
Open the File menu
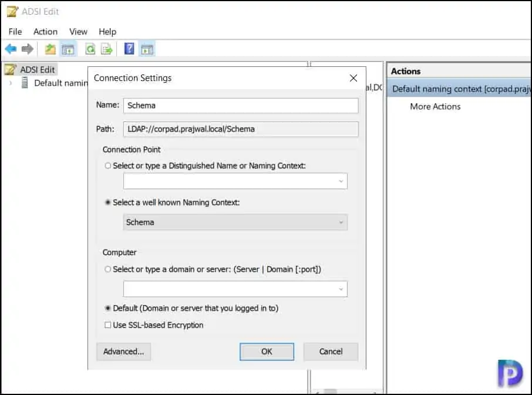pyautogui.click(x=15, y=32)
